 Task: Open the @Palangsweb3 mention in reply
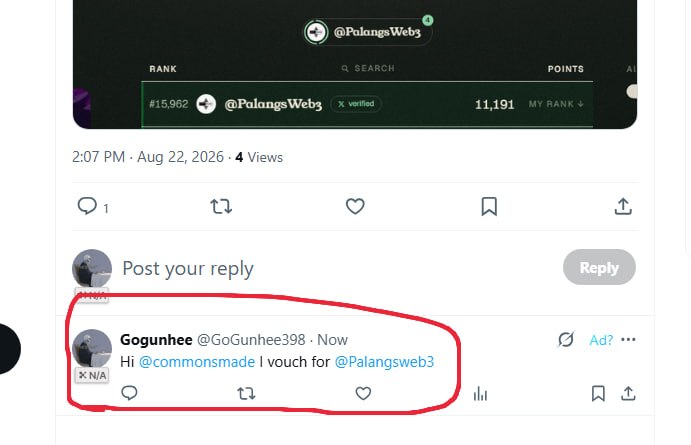[384, 362]
